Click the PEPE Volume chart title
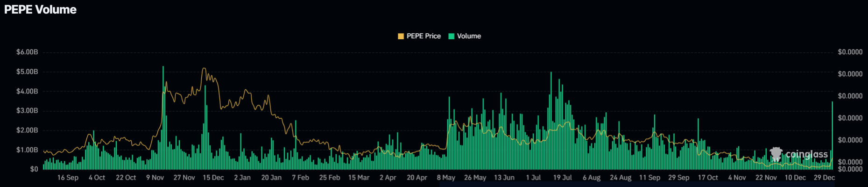The image size is (868, 187). [x=40, y=10]
